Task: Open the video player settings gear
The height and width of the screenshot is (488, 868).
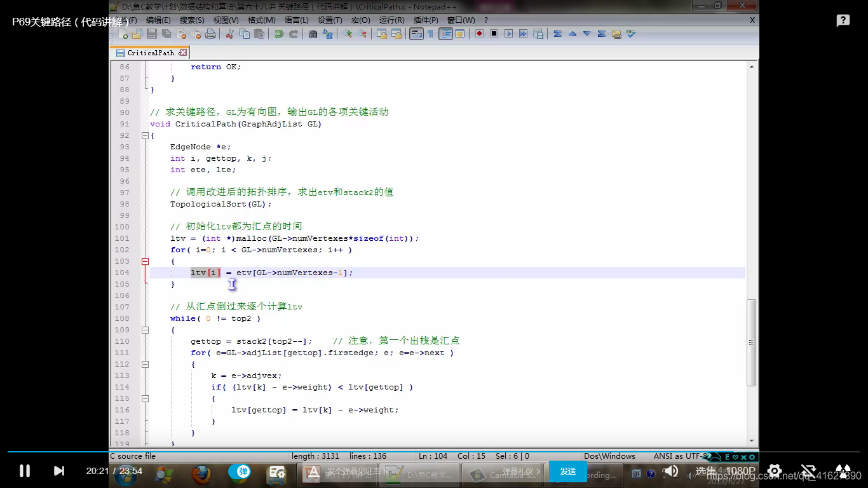Action: (774, 471)
